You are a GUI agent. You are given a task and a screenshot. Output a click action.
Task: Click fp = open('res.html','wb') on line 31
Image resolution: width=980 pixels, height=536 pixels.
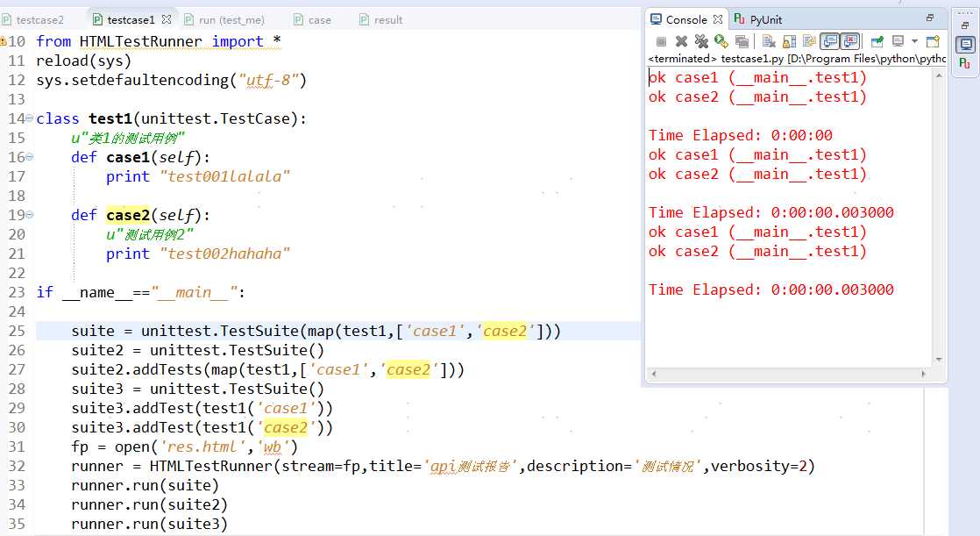tap(184, 447)
